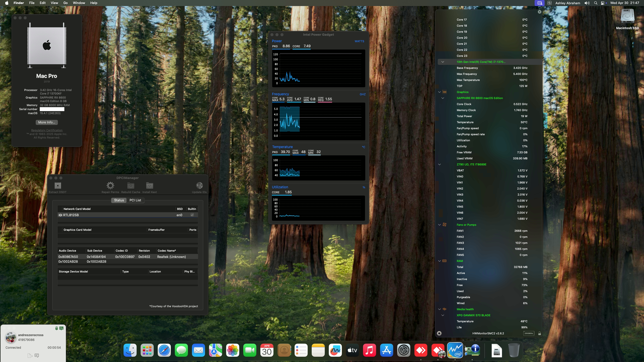644x362 pixels.
Task: Open the Install Kext tool
Action: 149,186
